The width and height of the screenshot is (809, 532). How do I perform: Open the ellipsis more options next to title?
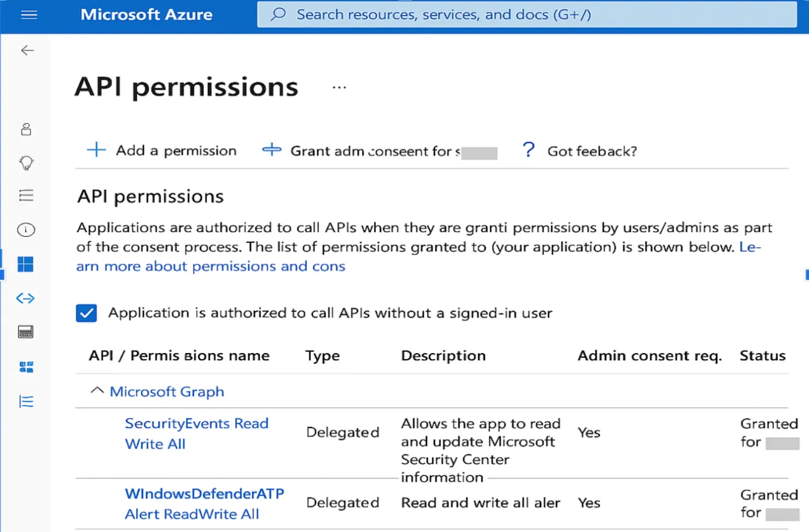pos(339,88)
